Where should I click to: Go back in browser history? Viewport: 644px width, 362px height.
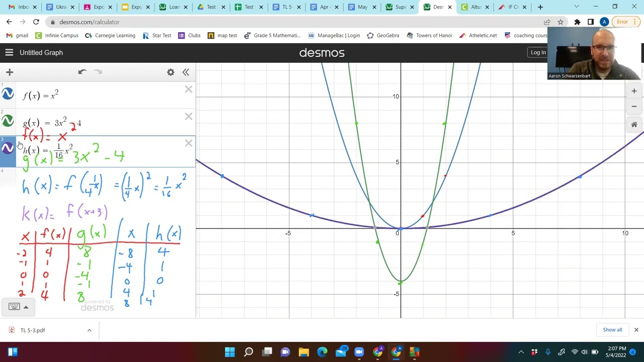[9, 22]
